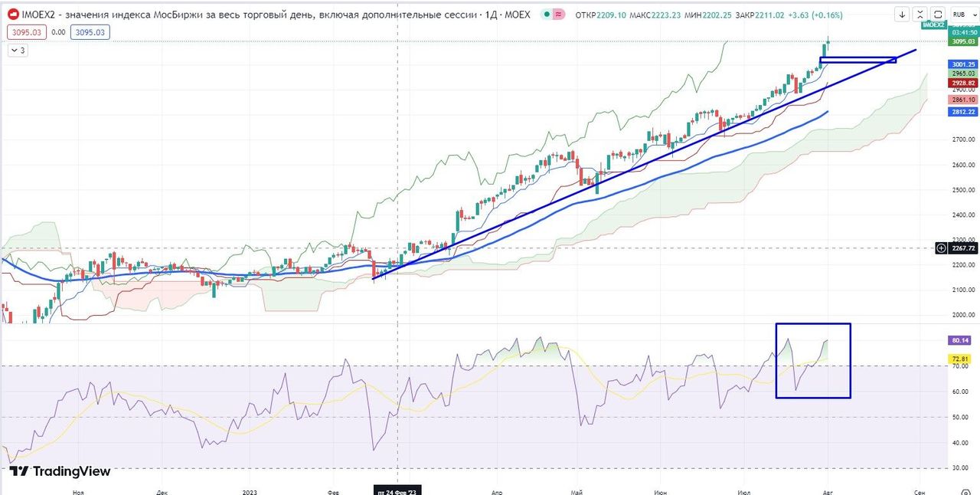Open the axis settings gear in the bottom-right corner
This screenshot has height=495, width=980.
[x=965, y=490]
